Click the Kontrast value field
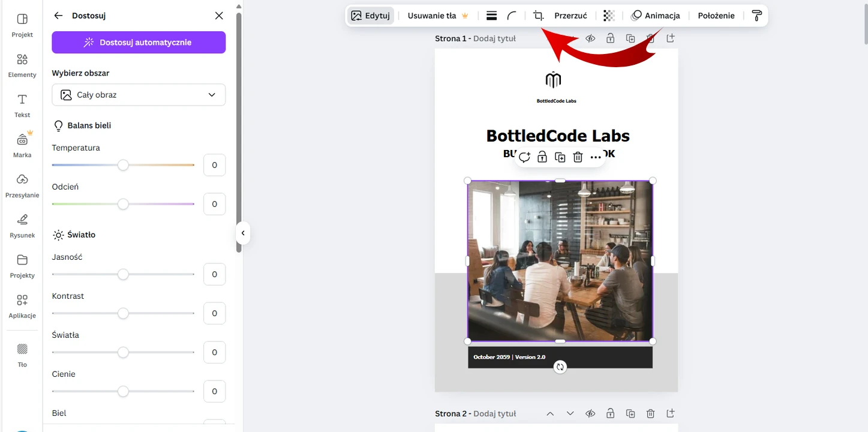Screen dimensions: 868x432 click(214, 313)
